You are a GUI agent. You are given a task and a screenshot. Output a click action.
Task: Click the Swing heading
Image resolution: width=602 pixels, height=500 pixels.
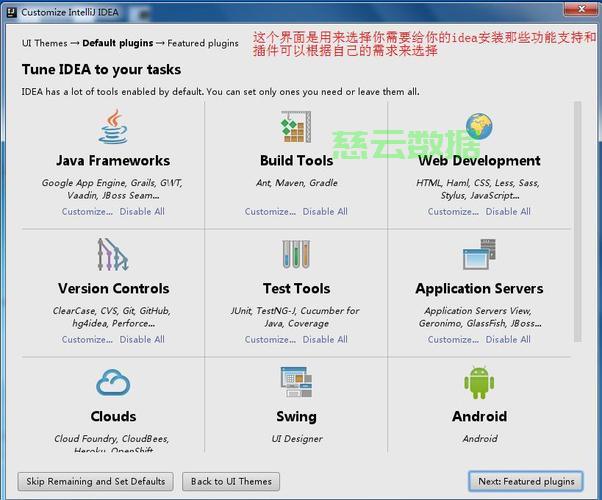(296, 417)
